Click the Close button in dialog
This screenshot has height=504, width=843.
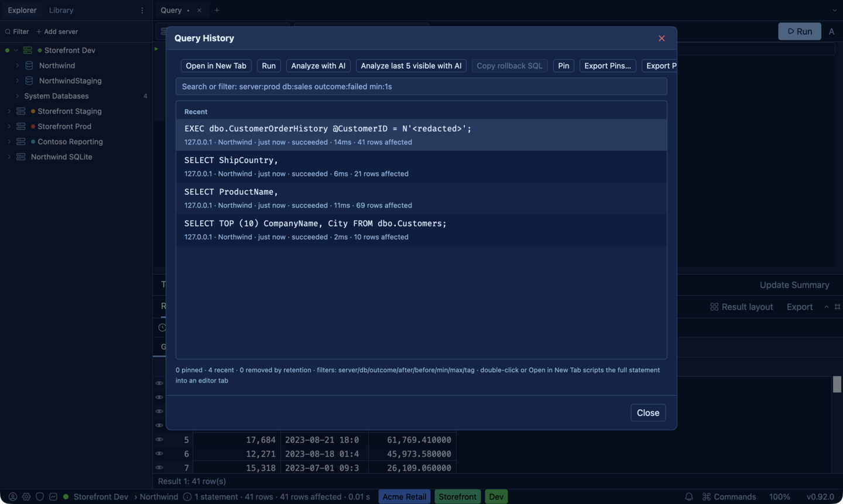[x=648, y=413]
